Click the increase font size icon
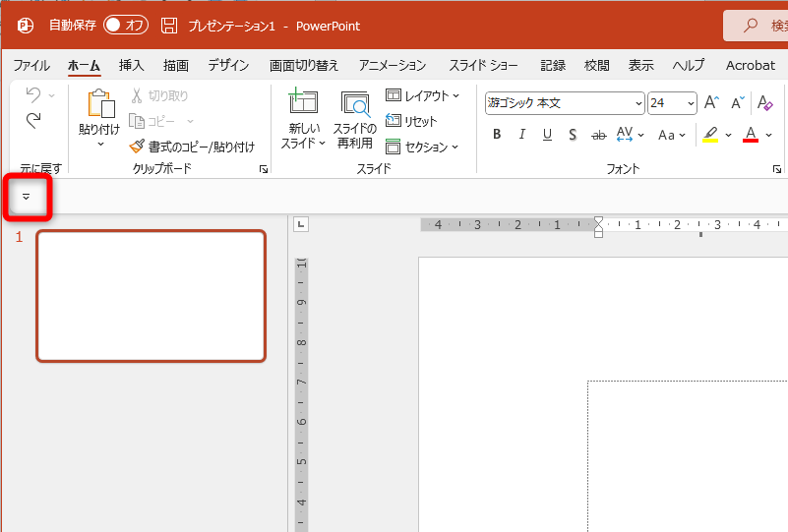The image size is (788, 532). [711, 102]
